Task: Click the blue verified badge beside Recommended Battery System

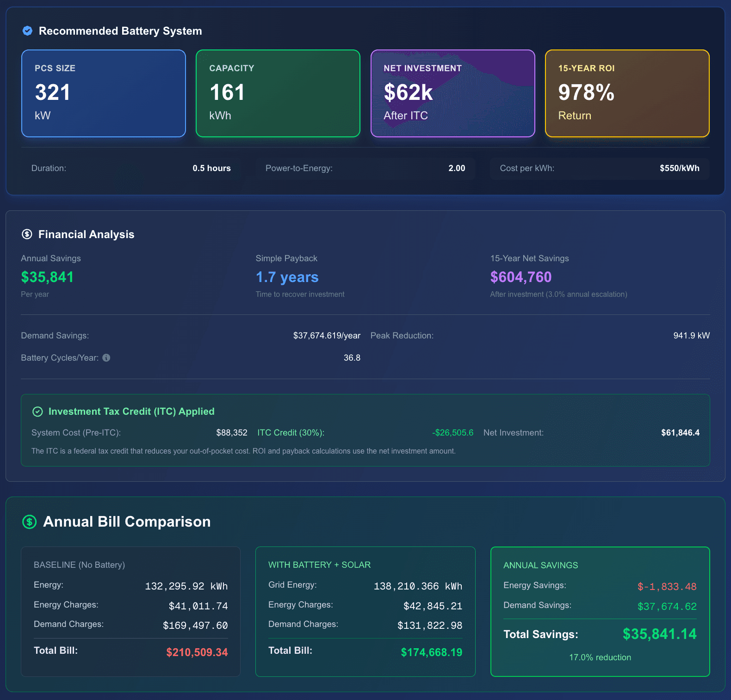Action: coord(27,31)
